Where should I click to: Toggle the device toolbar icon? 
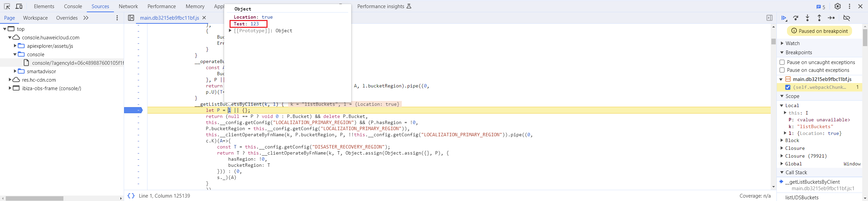(x=19, y=6)
